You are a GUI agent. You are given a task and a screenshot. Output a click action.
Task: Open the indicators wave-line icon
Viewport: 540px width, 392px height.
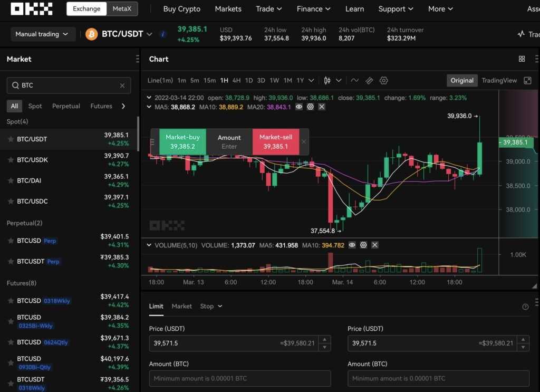click(355, 81)
